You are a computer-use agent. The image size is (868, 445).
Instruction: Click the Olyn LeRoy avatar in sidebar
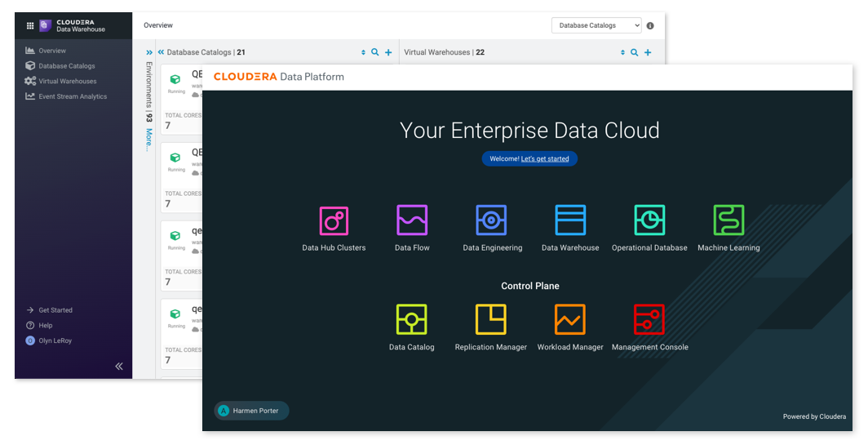30,340
